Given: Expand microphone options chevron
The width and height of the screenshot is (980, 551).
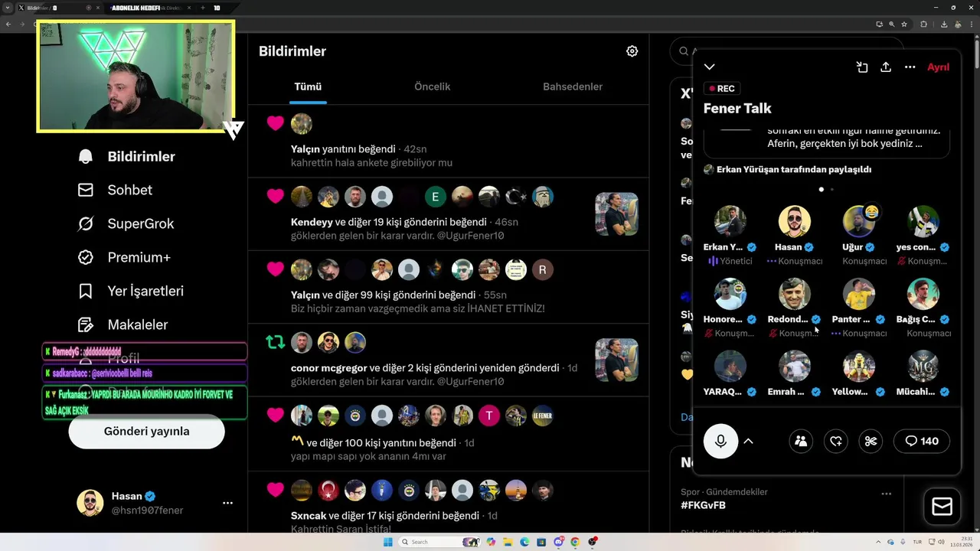Looking at the screenshot, I should point(748,441).
